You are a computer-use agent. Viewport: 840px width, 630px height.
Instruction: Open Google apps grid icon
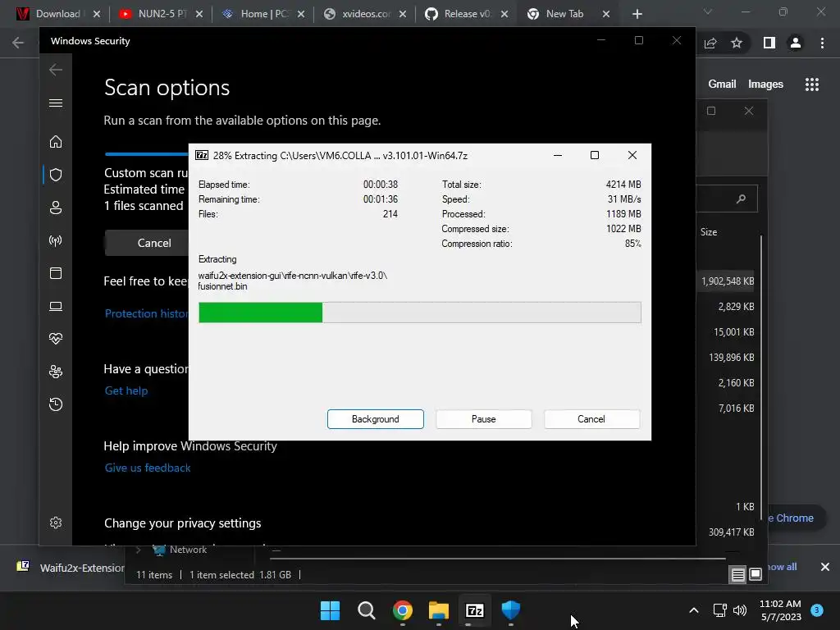(x=812, y=84)
